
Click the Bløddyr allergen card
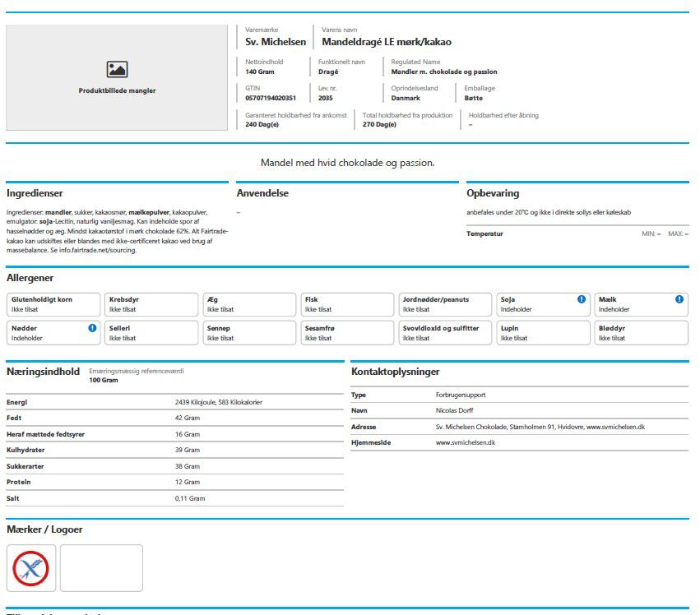[x=641, y=333]
